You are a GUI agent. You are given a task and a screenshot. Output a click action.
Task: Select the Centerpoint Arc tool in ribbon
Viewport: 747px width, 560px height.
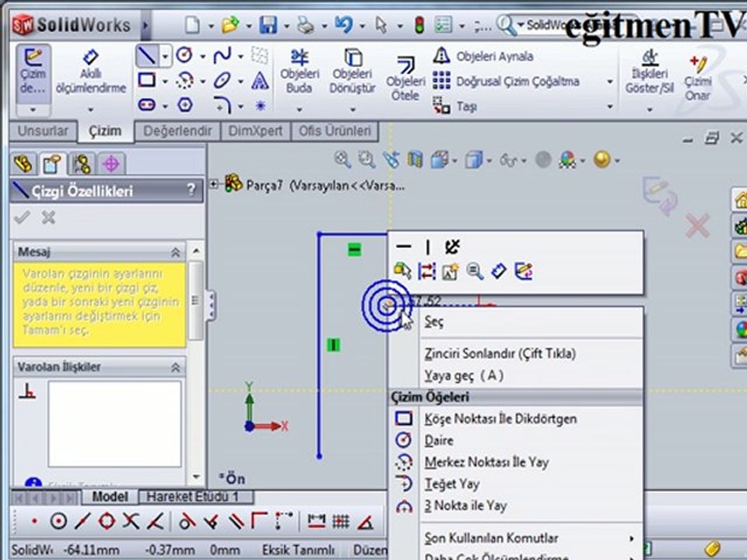[184, 80]
